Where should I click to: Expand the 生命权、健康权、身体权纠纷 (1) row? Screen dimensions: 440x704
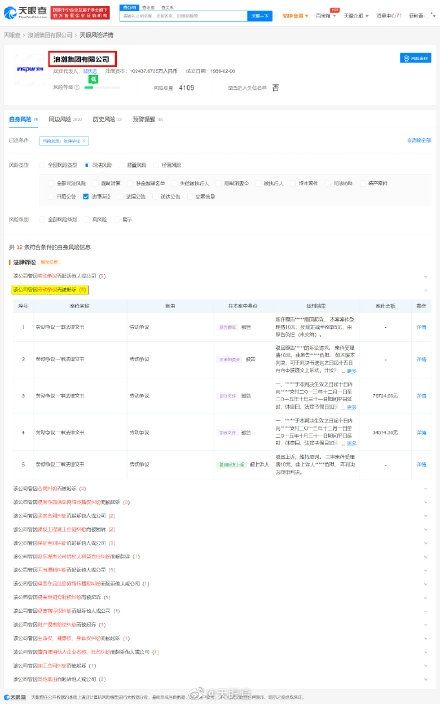(x=219, y=638)
